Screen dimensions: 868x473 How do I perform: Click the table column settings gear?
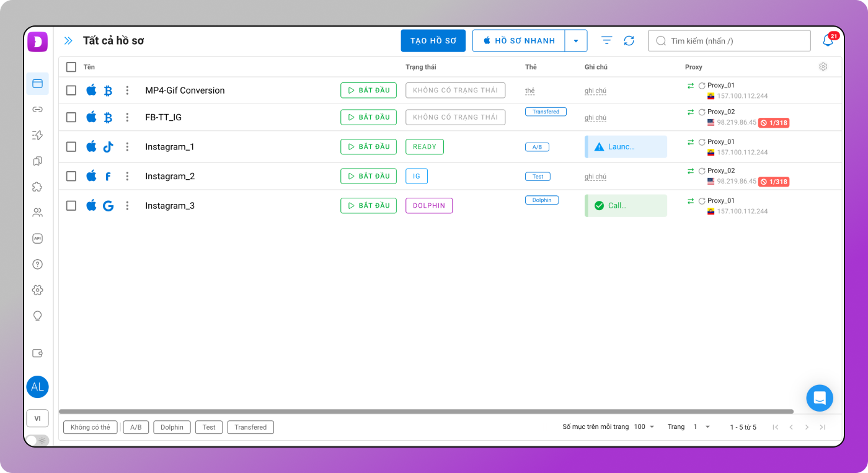(x=823, y=67)
